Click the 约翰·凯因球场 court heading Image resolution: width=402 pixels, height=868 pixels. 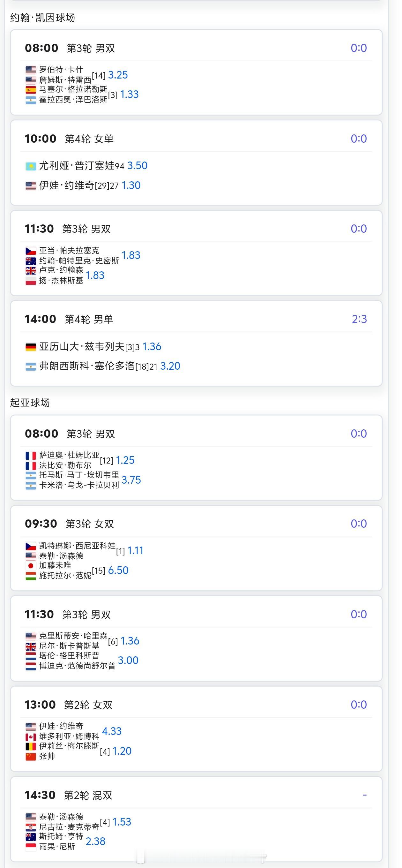tap(42, 18)
